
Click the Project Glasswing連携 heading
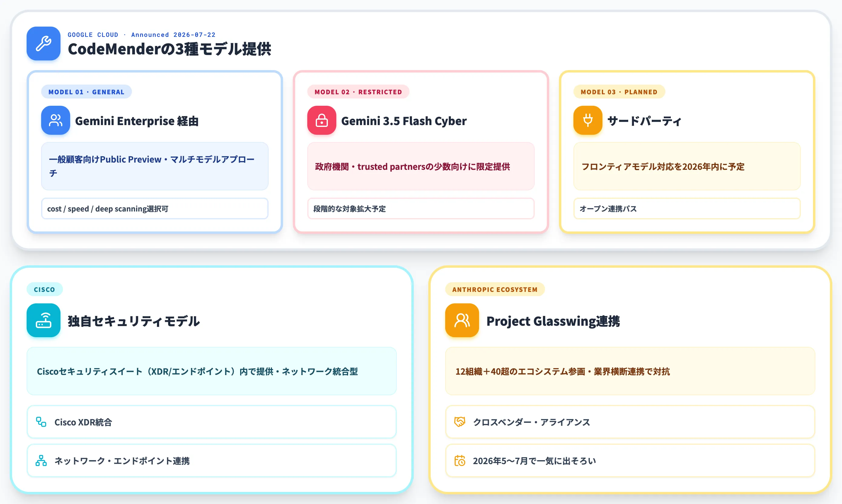[553, 321]
